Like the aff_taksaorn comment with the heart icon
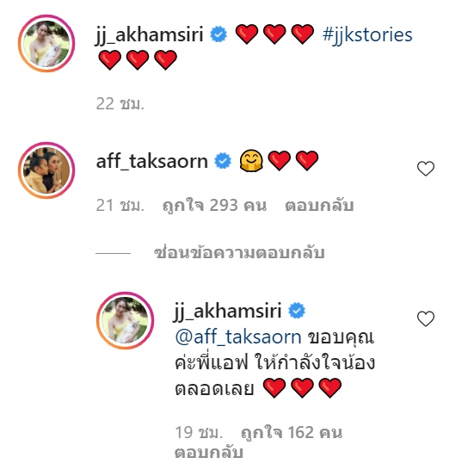The width and height of the screenshot is (474, 476). point(426,169)
